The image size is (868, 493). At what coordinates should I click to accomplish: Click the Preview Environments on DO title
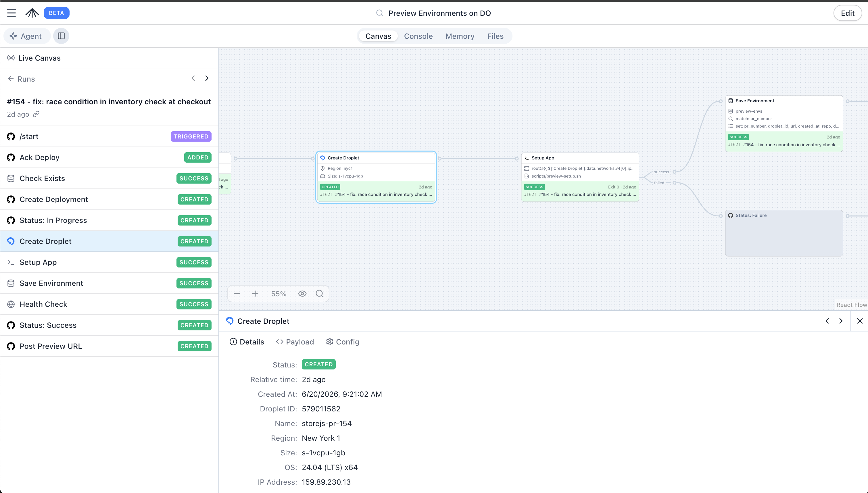439,13
